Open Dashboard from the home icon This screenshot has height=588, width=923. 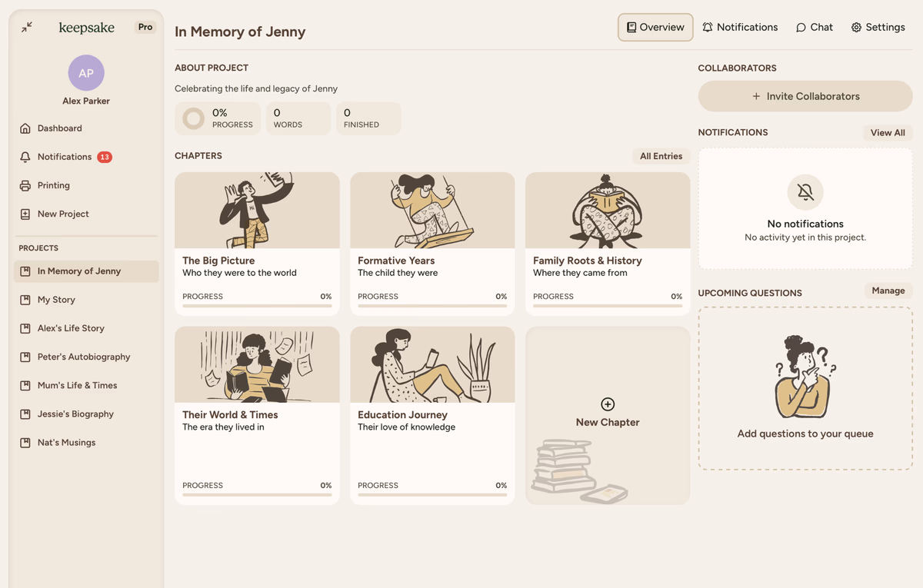coord(25,128)
